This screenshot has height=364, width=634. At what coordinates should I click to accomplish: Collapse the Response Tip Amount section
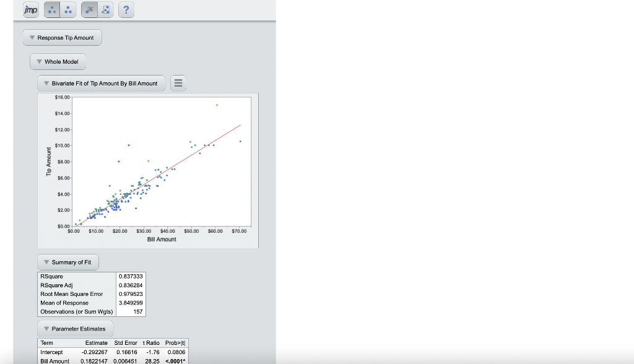(32, 37)
